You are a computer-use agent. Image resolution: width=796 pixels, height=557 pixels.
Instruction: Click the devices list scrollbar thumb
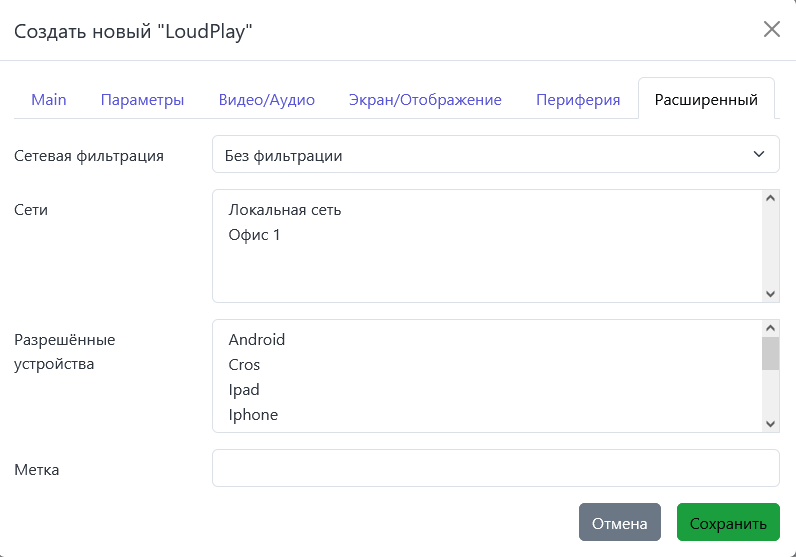[770, 354]
